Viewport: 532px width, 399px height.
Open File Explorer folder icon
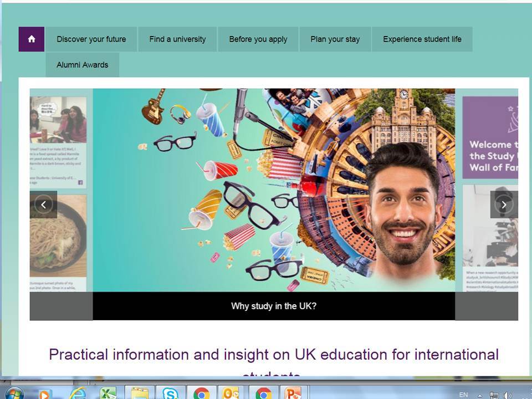coord(140,393)
